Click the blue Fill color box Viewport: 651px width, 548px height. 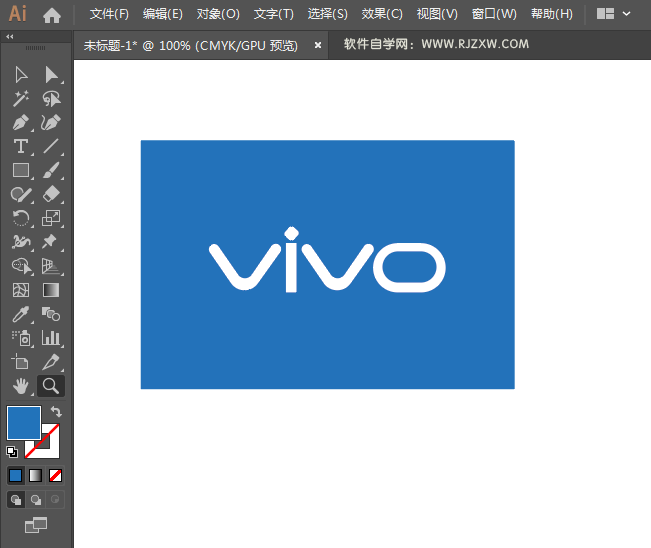24,423
